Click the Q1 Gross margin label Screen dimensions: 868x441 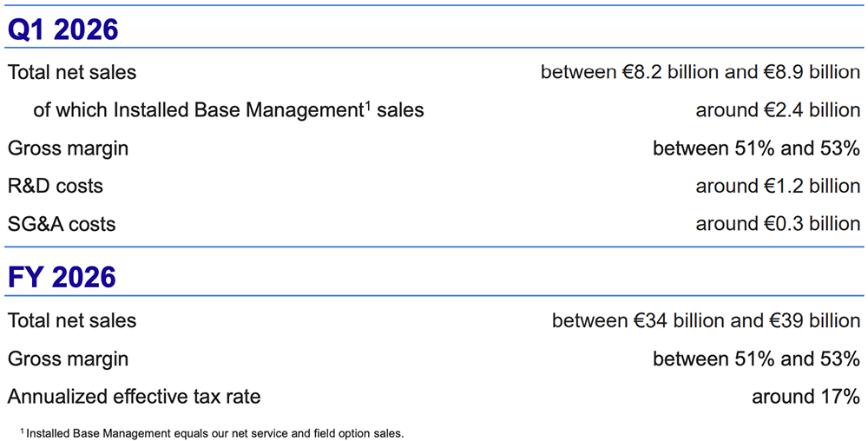[68, 148]
